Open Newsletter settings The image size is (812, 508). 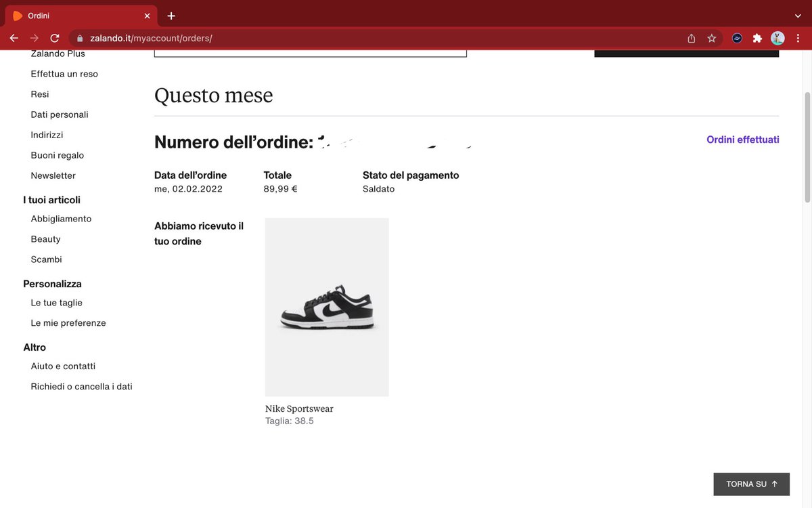click(53, 175)
